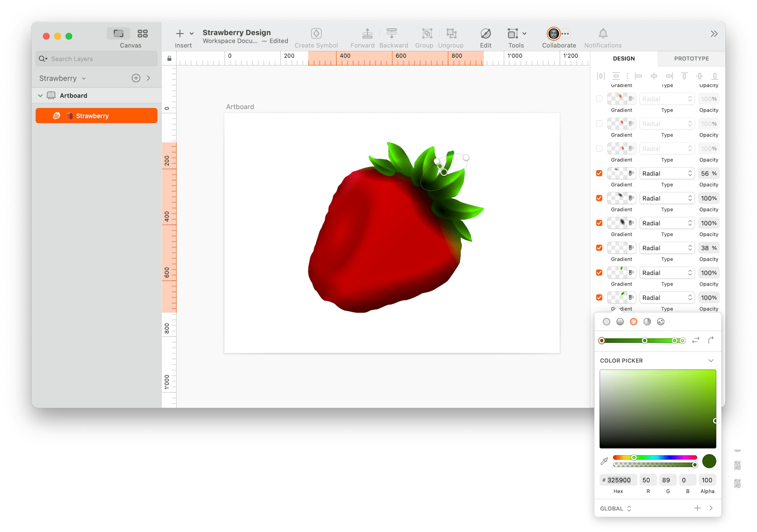Click the Create Symbol toolbar icon
Screen dimensions: 757x532
316,34
